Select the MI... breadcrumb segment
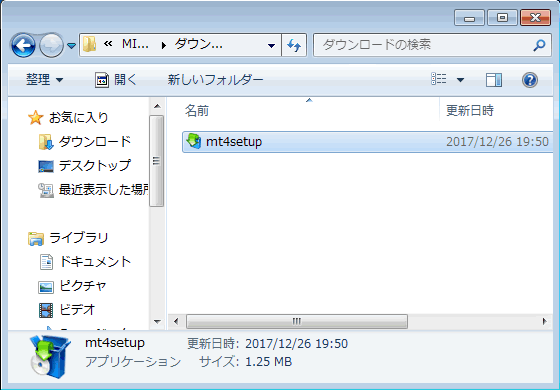 point(135,44)
